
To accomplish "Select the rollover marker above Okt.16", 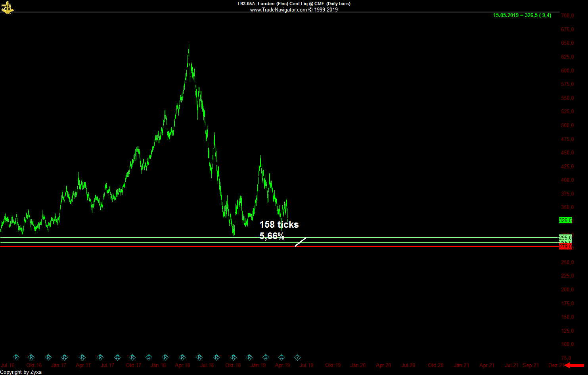I will click(31, 357).
